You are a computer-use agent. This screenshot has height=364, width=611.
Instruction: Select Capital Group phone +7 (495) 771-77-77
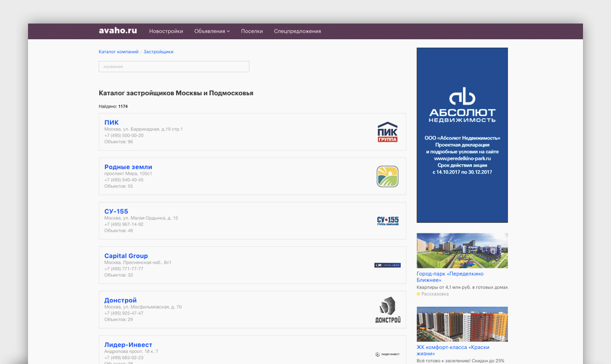[x=124, y=269]
